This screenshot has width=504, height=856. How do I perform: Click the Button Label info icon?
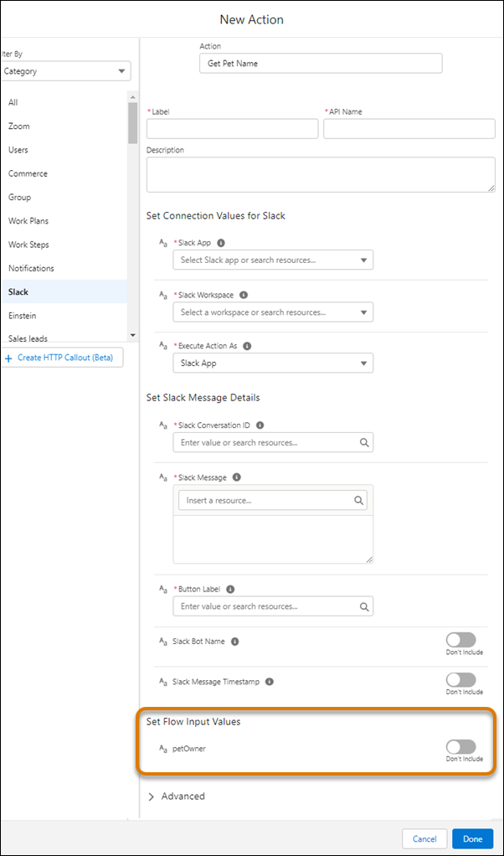tap(229, 590)
